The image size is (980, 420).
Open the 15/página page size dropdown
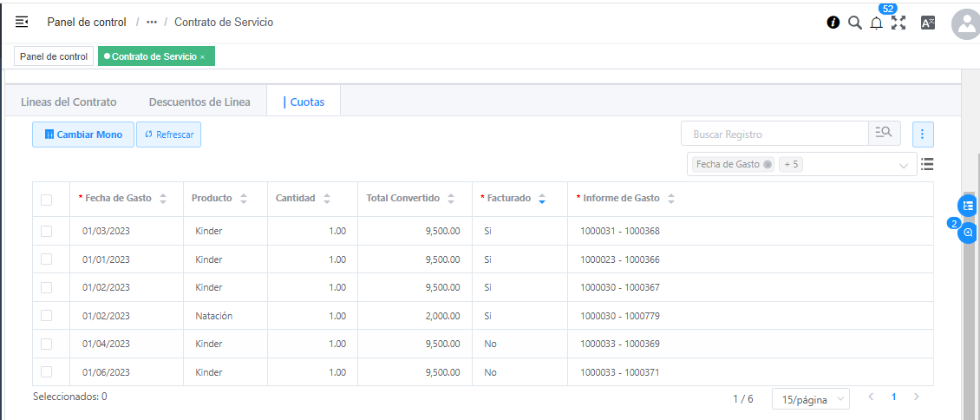pyautogui.click(x=810, y=399)
